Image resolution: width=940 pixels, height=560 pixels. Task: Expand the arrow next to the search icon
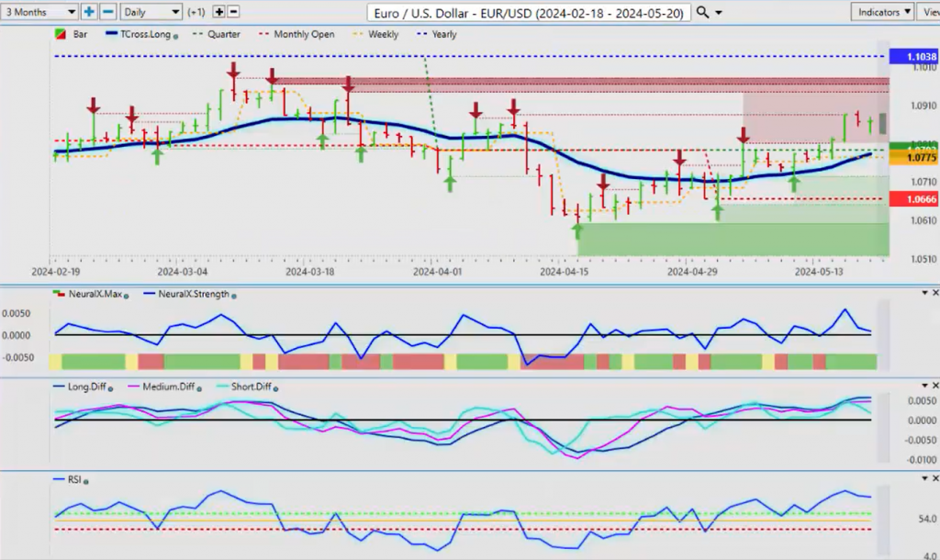[718, 13]
